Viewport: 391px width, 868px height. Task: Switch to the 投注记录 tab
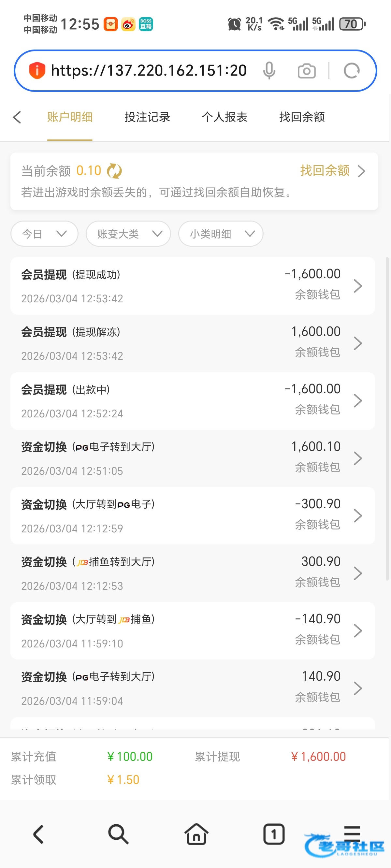point(147,117)
